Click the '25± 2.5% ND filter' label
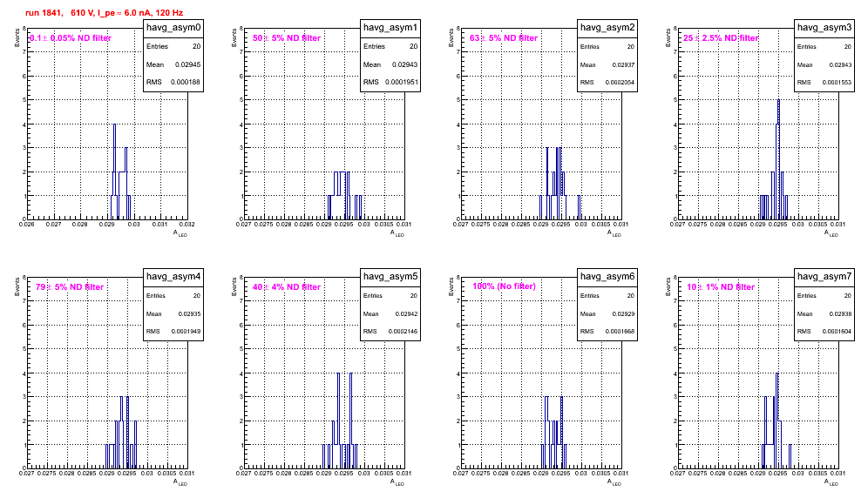This screenshot has width=868, height=498. point(721,38)
